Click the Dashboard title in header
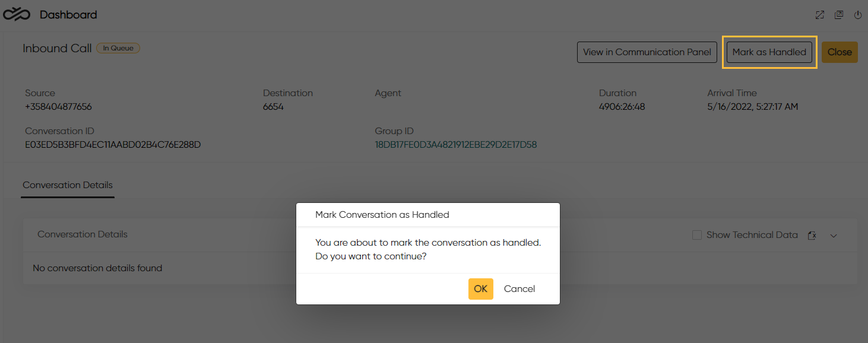This screenshot has width=868, height=343. pos(68,15)
